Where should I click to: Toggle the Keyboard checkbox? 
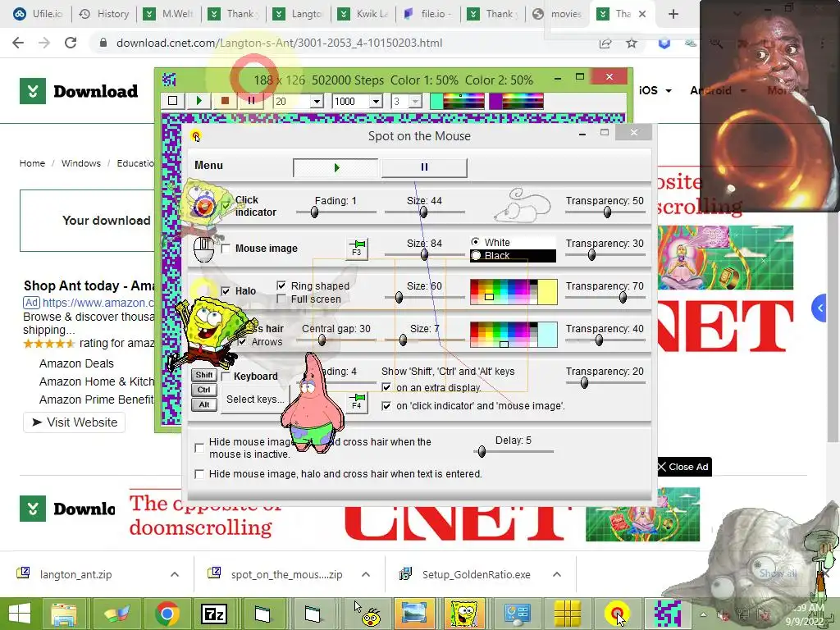tap(226, 377)
